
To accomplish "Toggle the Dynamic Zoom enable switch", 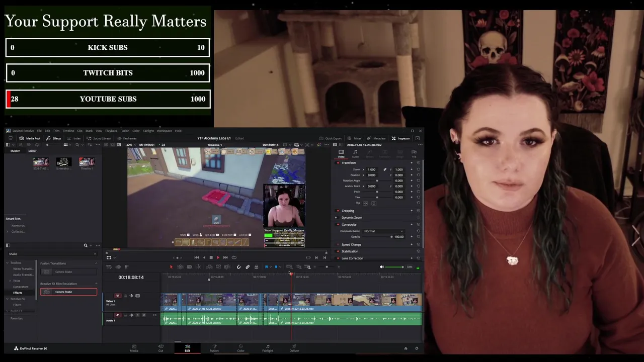I will [336, 218].
